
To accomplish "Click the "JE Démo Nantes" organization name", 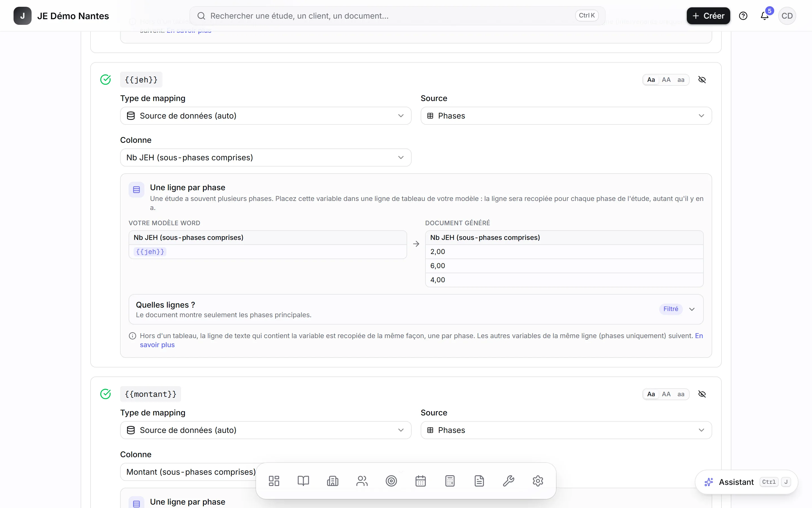I will (73, 16).
